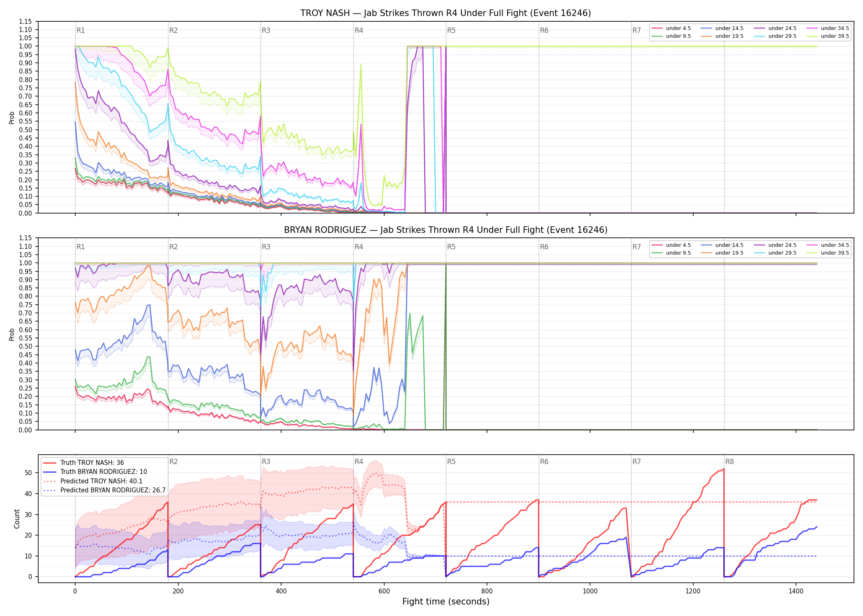Click 'Truth TROY NASH: 36' legend entry
This screenshot has height=616, width=863.
(x=83, y=463)
